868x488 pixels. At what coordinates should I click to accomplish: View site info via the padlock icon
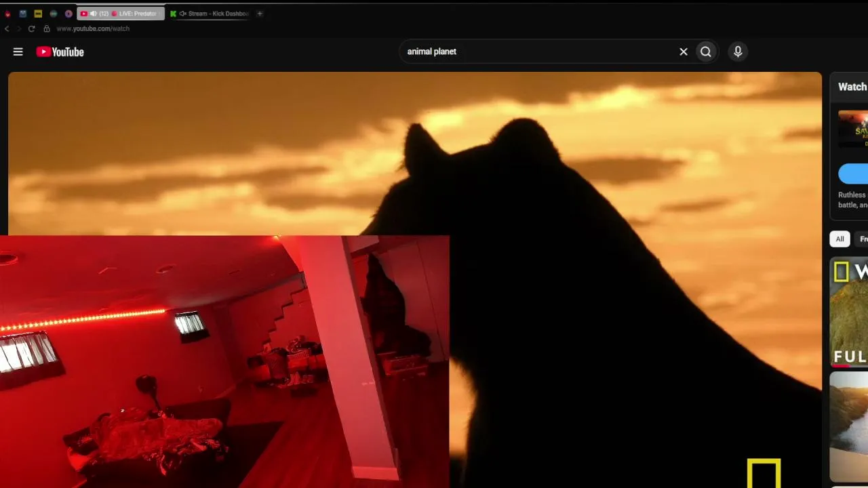[x=47, y=28]
